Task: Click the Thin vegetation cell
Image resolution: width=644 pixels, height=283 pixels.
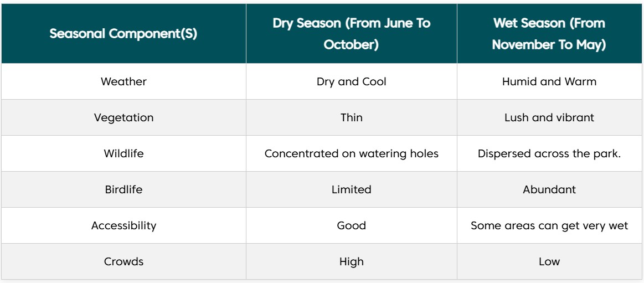Action: 351,117
